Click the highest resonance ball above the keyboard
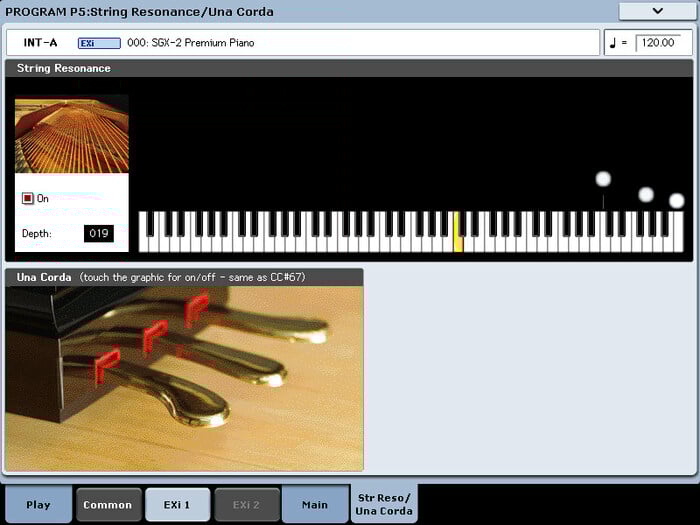 tap(603, 179)
